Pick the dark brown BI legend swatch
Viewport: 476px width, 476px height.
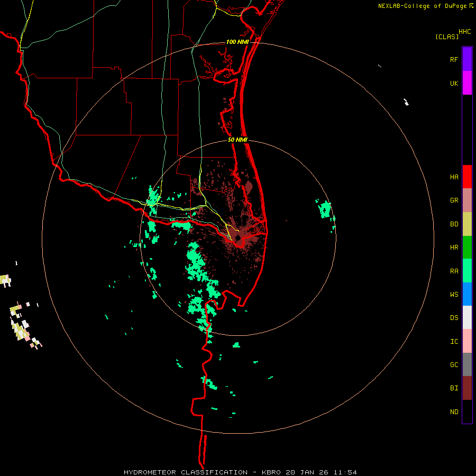tap(467, 388)
